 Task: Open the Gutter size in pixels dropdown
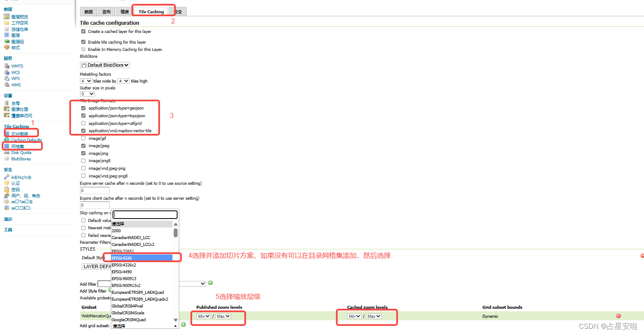click(x=87, y=94)
